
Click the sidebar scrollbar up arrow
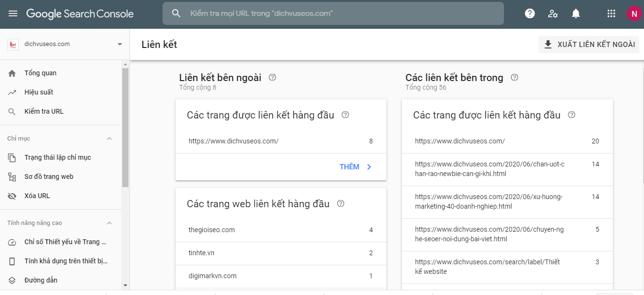[x=126, y=64]
